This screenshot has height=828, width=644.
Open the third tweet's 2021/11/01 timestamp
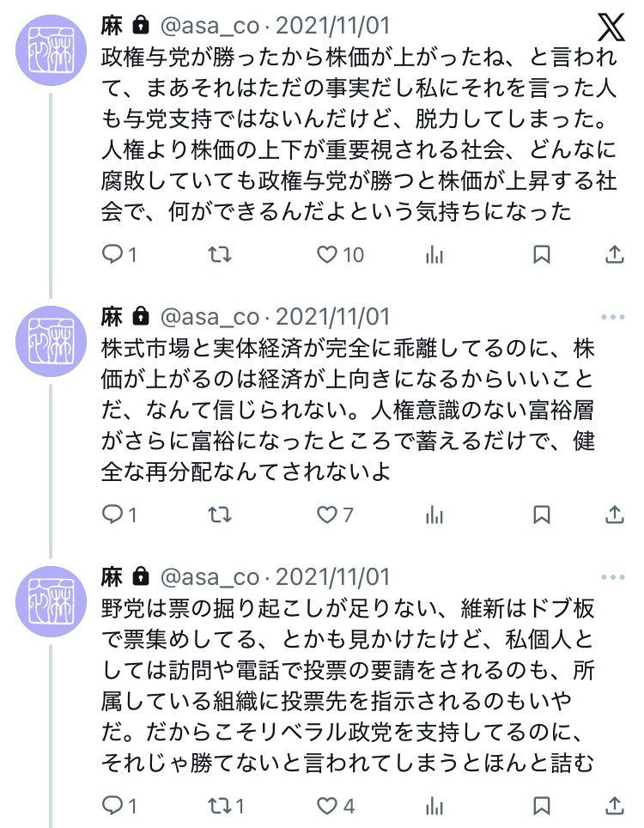tap(332, 576)
